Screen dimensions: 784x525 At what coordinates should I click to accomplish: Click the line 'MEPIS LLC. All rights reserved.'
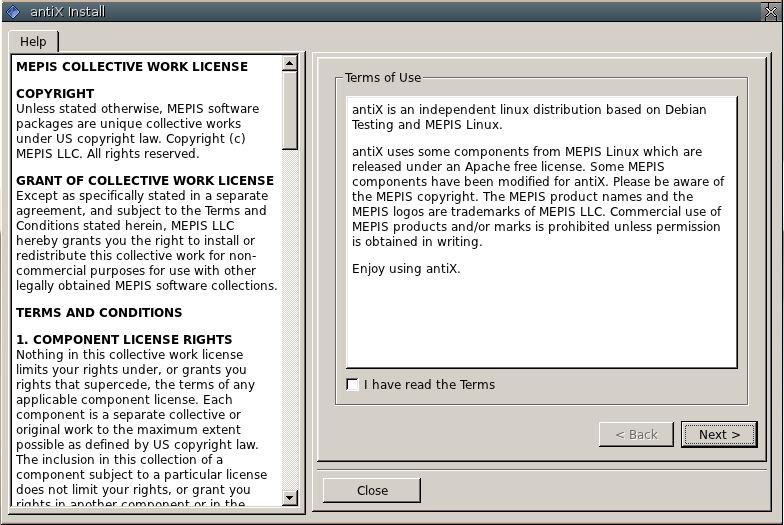pos(108,154)
